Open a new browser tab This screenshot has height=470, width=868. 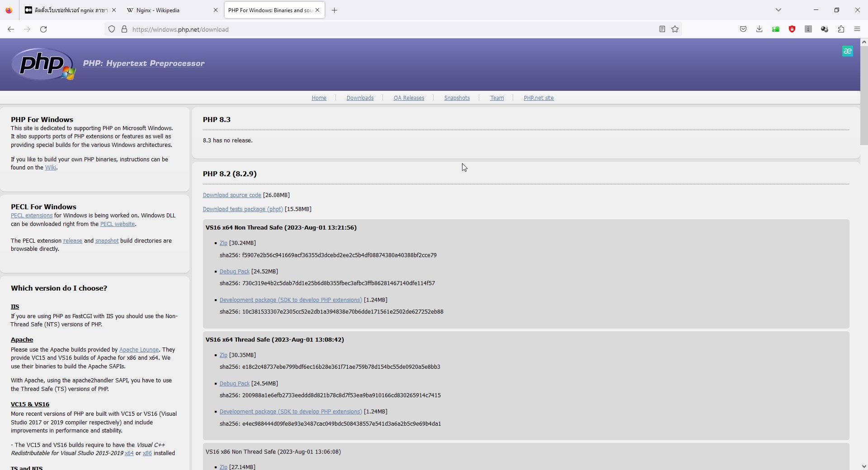pyautogui.click(x=335, y=10)
